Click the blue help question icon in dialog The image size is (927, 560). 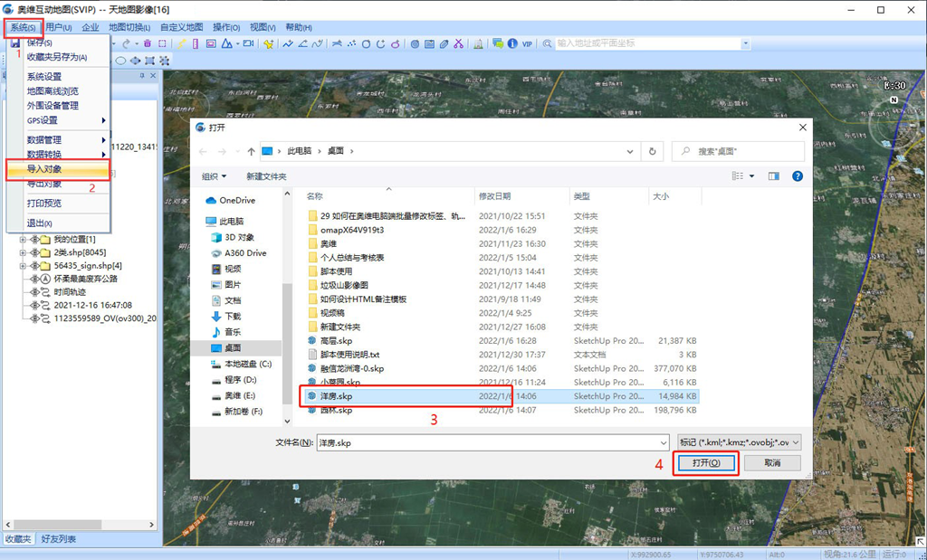798,176
